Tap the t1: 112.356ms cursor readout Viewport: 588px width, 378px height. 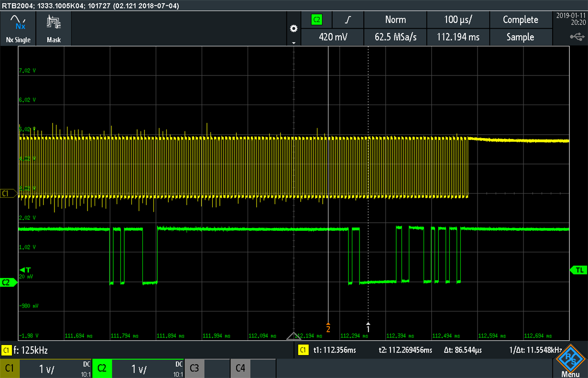pos(335,350)
